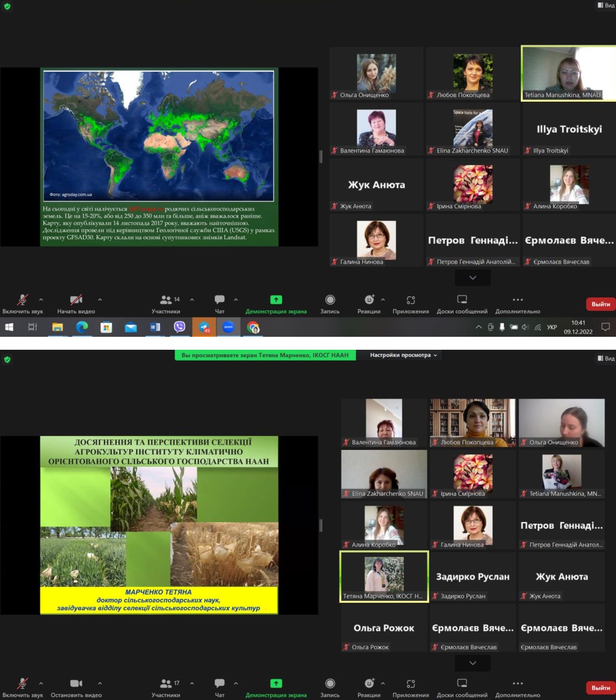The height and width of the screenshot is (700, 616).
Task: Expand the arrow beside Начать видео
Action: click(x=100, y=299)
